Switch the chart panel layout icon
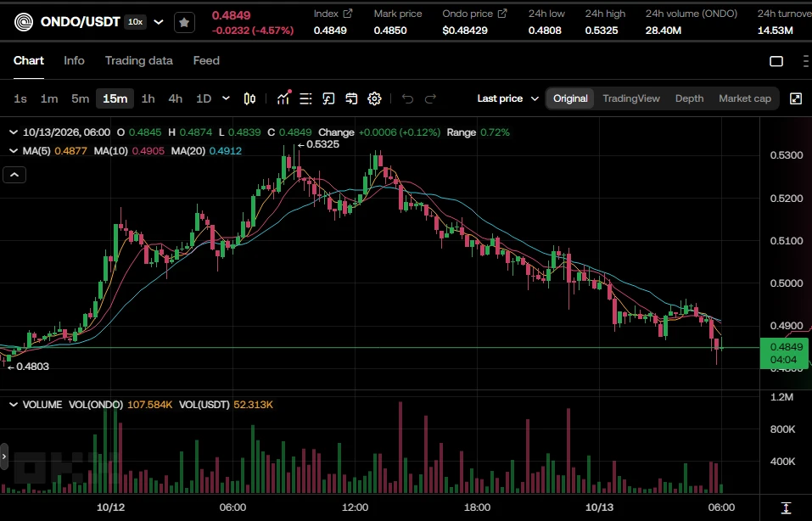Screen dimensions: 812x521 click(x=776, y=61)
